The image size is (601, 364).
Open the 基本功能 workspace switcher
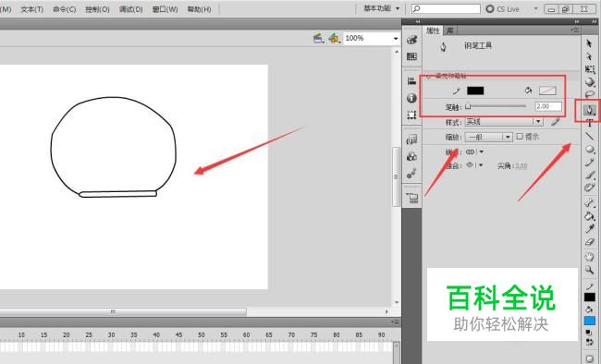(x=381, y=8)
